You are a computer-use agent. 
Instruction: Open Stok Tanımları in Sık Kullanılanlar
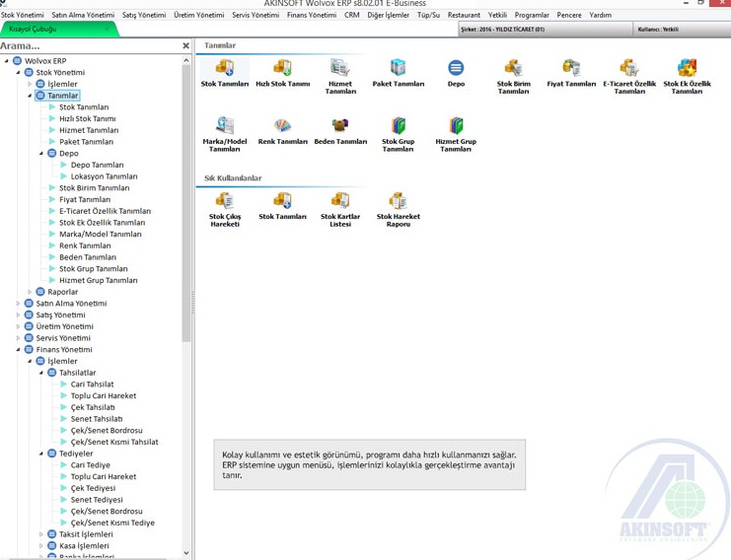282,206
